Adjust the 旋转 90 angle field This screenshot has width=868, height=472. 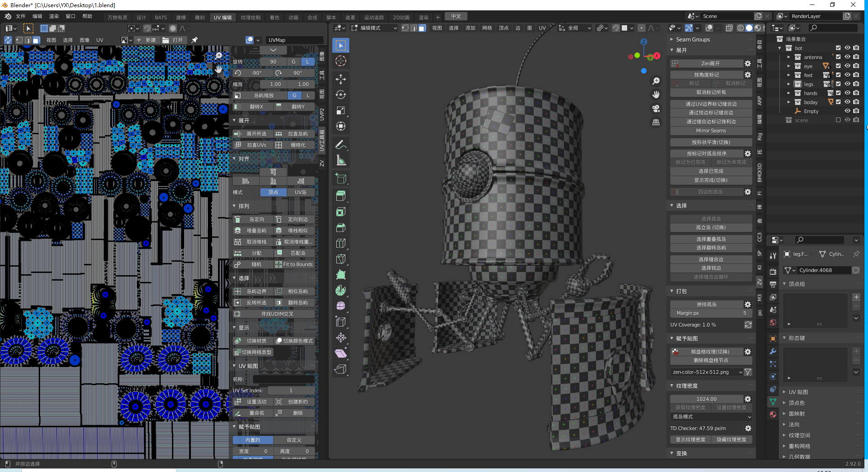[x=273, y=62]
